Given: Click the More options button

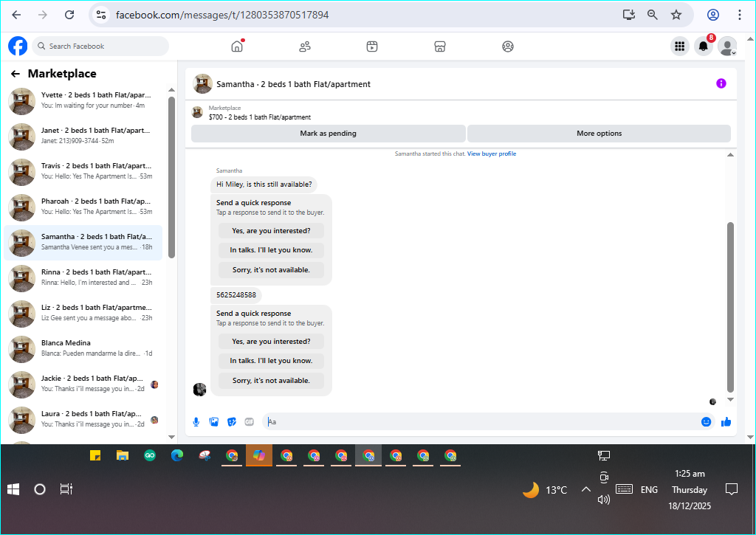Looking at the screenshot, I should [x=599, y=134].
